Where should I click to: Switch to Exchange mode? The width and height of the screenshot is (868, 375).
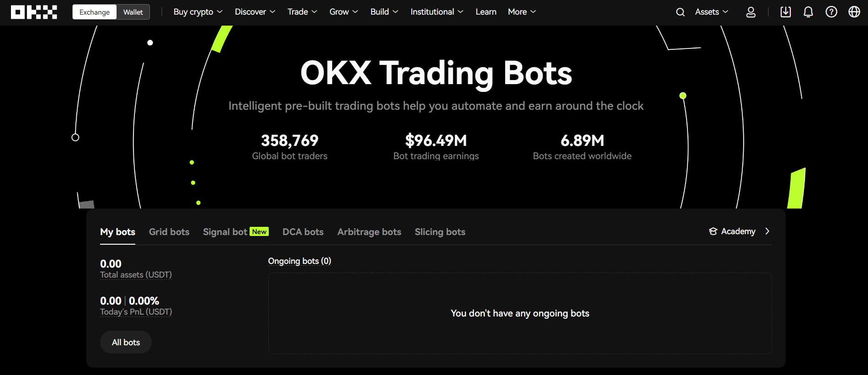point(95,12)
